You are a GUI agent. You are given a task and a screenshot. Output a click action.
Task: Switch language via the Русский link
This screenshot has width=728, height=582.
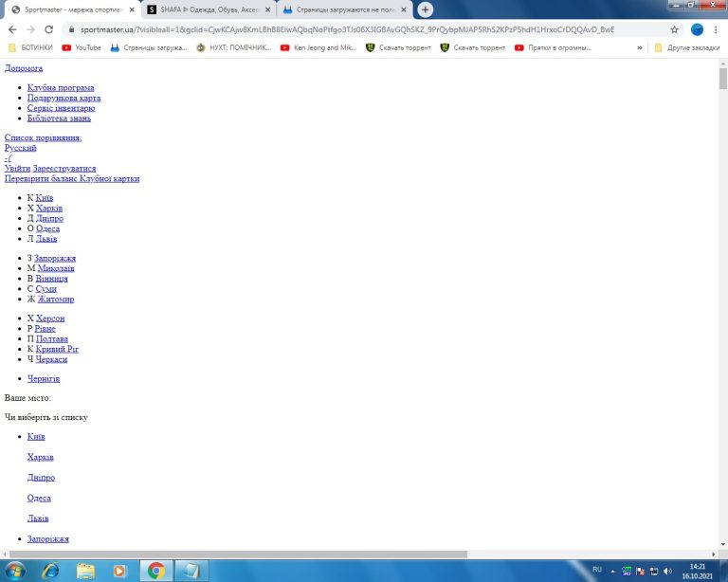[21, 148]
